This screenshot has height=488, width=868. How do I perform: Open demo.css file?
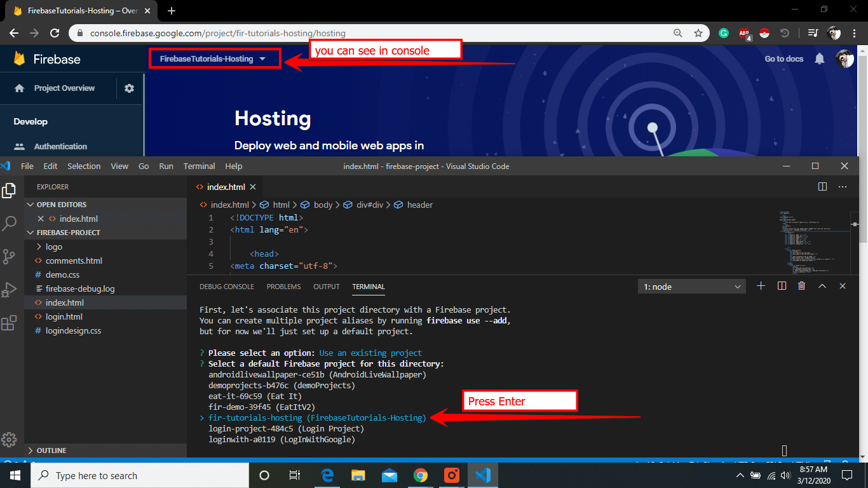pyautogui.click(x=105, y=274)
